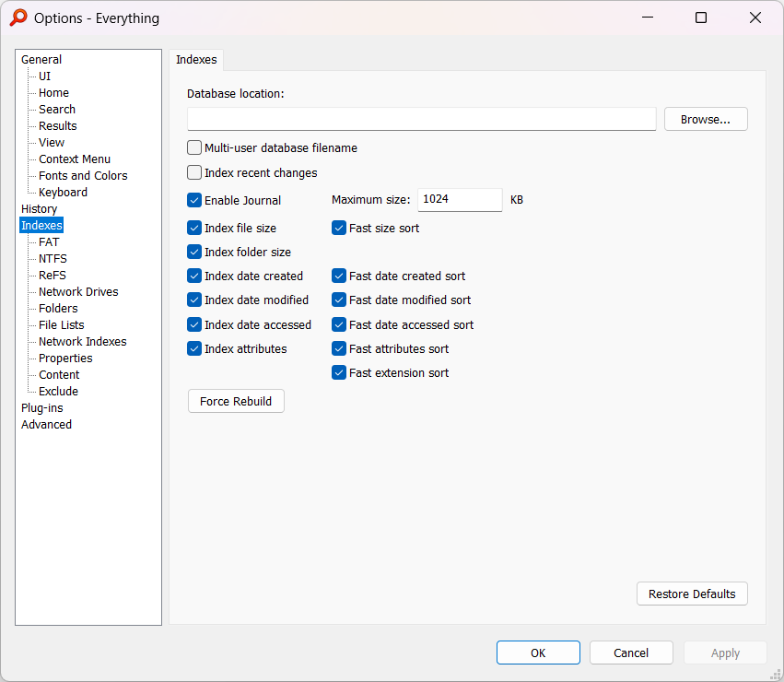Select Network Drives tree item
The width and height of the screenshot is (784, 682).
pyautogui.click(x=78, y=291)
